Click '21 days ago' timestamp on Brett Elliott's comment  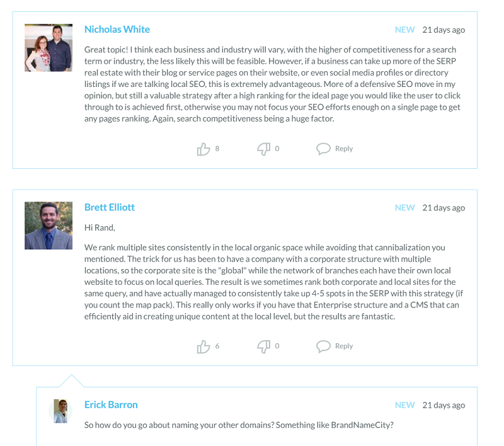tap(444, 208)
